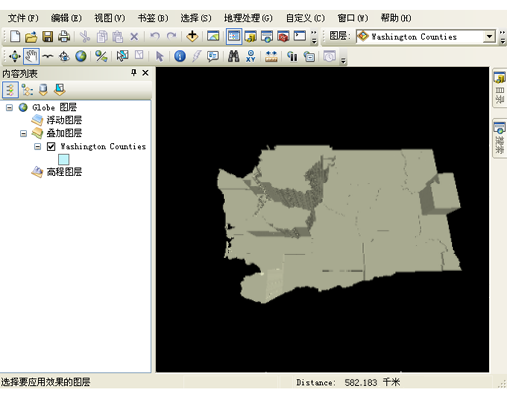This screenshot has width=507, height=396.
Task: Open the 地理处理(G) menu
Action: coord(248,18)
